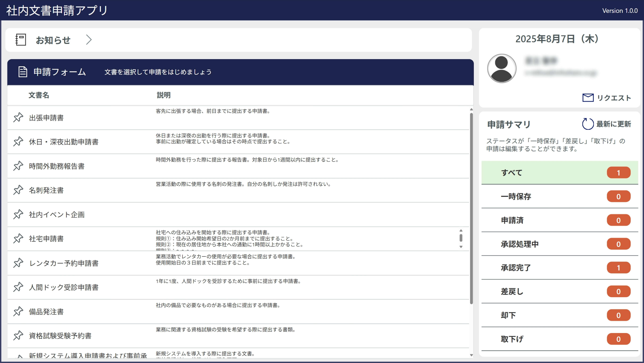Viewport: 644px width, 363px height.
Task: Click the お知らせ notebook icon
Action: [x=21, y=40]
